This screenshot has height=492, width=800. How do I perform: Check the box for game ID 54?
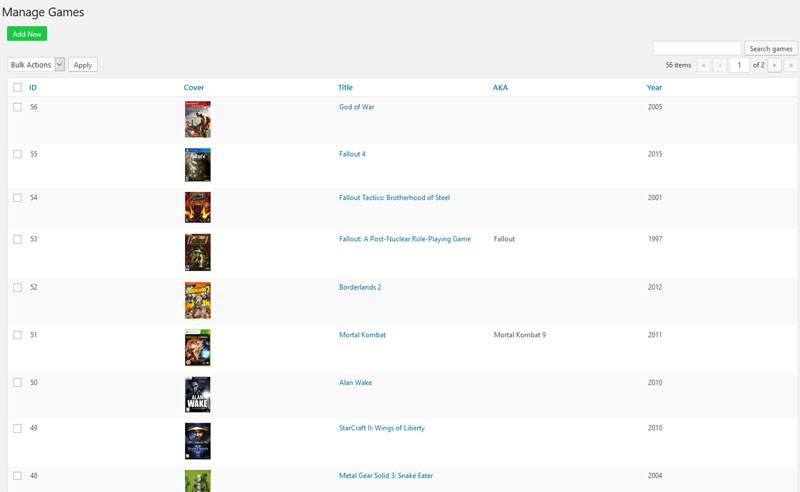coord(17,198)
